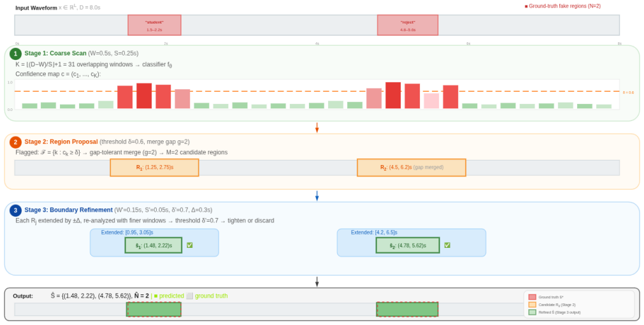Click the green checkmark beside ŝ2 region
The image size is (644, 325).
tap(447, 245)
